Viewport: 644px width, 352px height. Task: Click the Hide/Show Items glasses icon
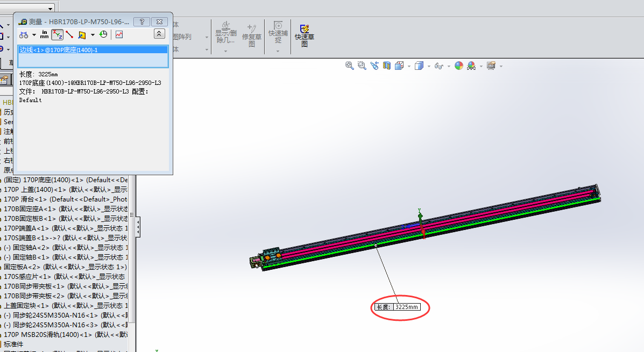438,66
